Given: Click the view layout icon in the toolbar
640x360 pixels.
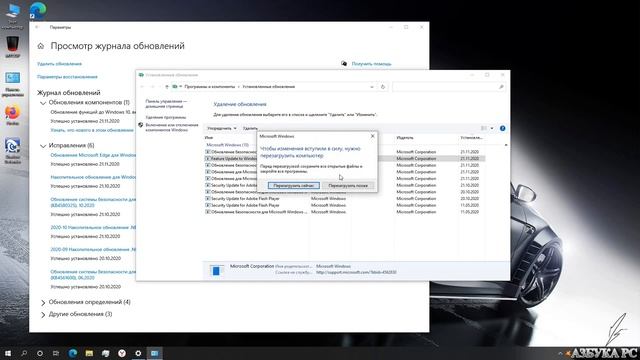Looking at the screenshot, I should (x=484, y=128).
